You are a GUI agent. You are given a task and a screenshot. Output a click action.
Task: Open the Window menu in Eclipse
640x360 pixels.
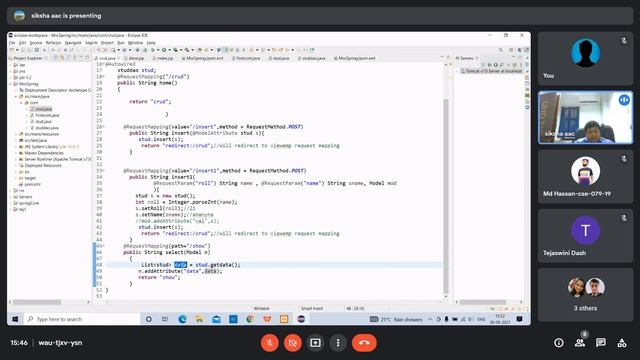click(136, 43)
